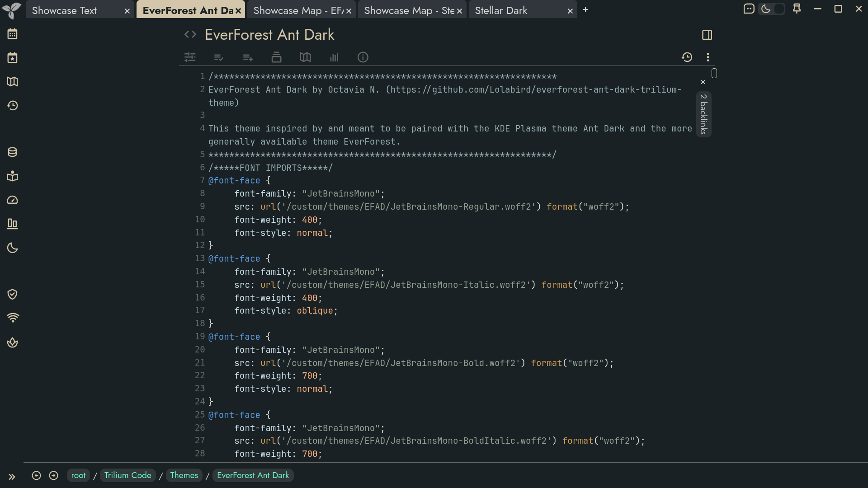
Task: Toggle the dark mode moon switch
Action: [x=772, y=9]
